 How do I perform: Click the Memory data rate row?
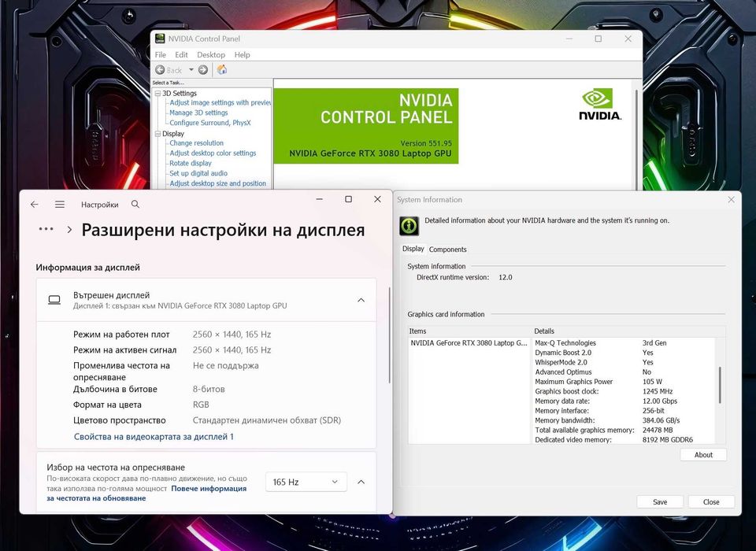point(624,401)
